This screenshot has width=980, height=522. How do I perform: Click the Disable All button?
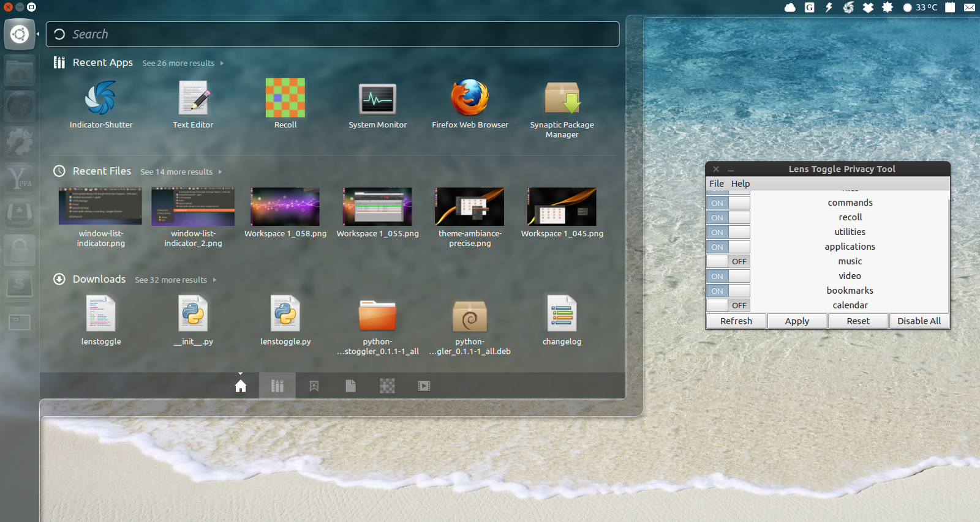click(919, 321)
